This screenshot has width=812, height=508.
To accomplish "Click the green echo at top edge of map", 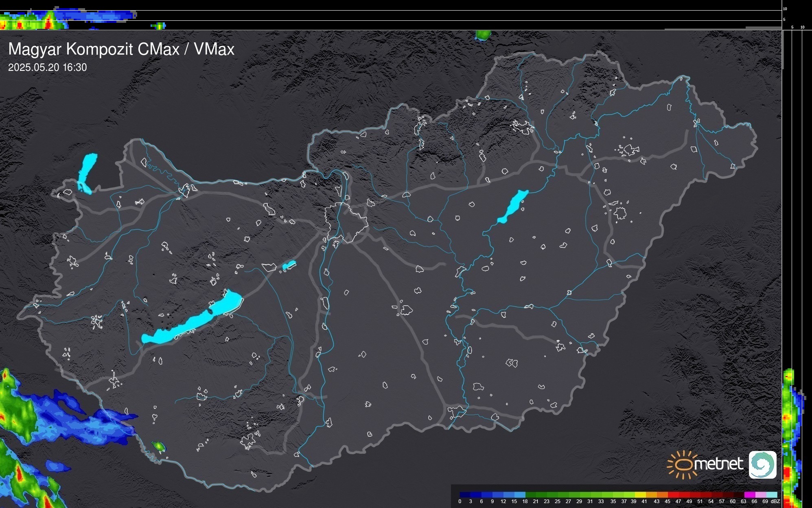I will pos(484,35).
